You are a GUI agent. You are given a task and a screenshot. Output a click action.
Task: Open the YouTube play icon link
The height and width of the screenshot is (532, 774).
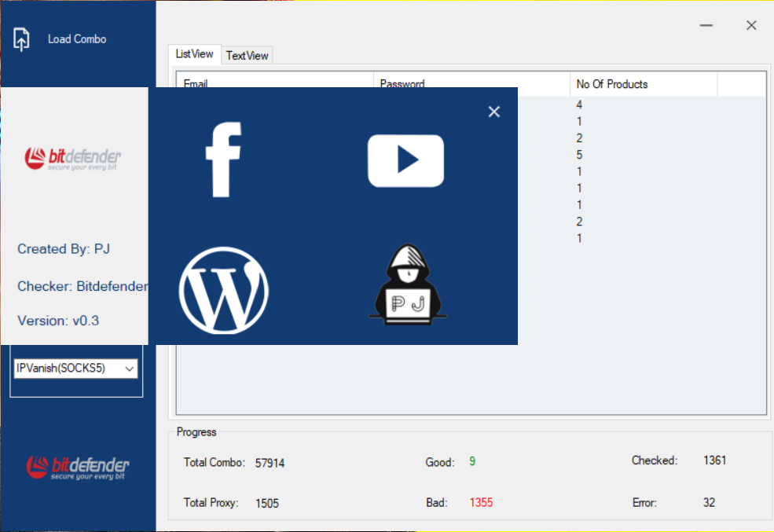click(405, 161)
